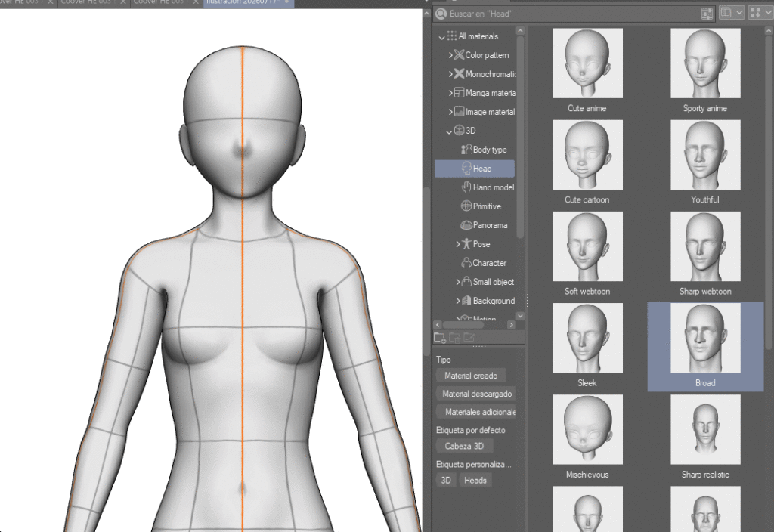Collapse the 3D node arrow
The image size is (774, 532).
click(x=449, y=131)
